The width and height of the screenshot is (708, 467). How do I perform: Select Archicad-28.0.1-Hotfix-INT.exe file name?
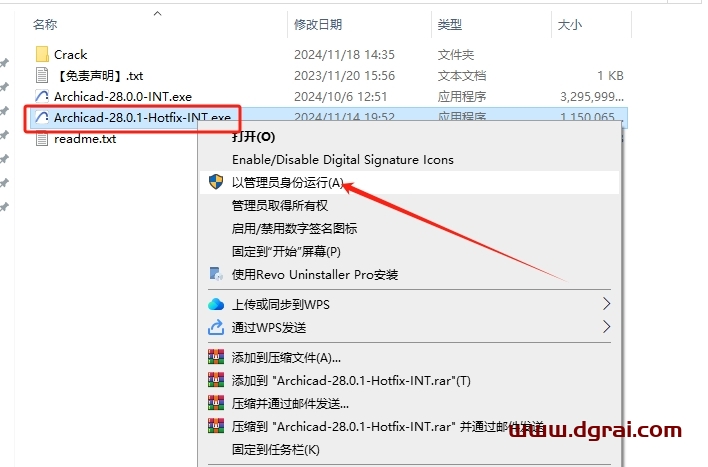click(x=142, y=117)
